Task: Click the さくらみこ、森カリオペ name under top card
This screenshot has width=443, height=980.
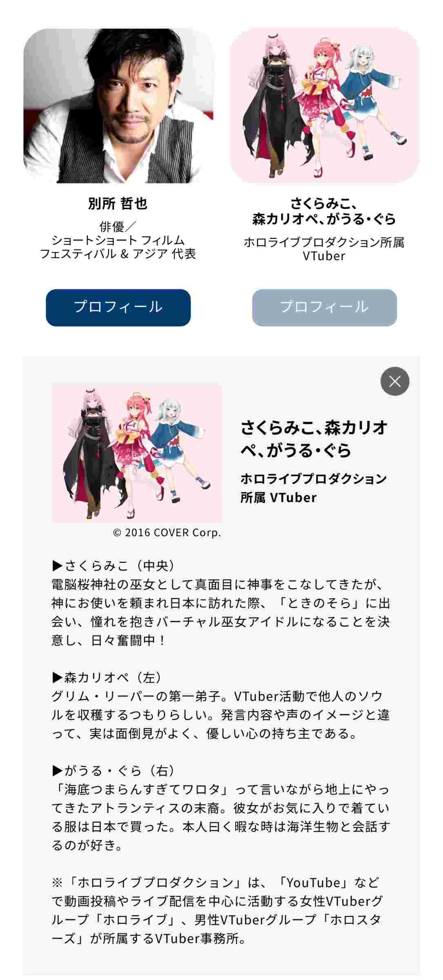Action: pos(324,212)
